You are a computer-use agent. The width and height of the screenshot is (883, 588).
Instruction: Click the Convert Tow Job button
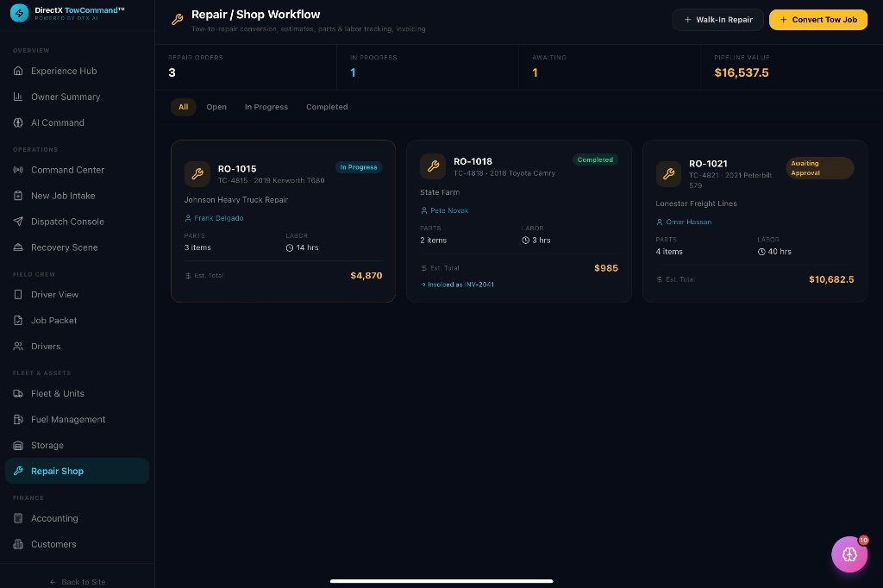818,20
